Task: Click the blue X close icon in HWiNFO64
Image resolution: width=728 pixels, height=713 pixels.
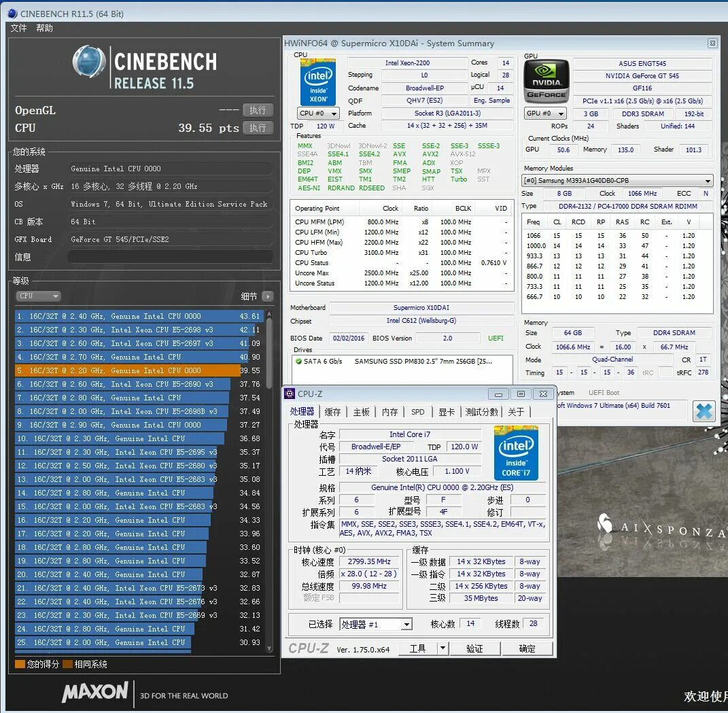Action: [704, 411]
